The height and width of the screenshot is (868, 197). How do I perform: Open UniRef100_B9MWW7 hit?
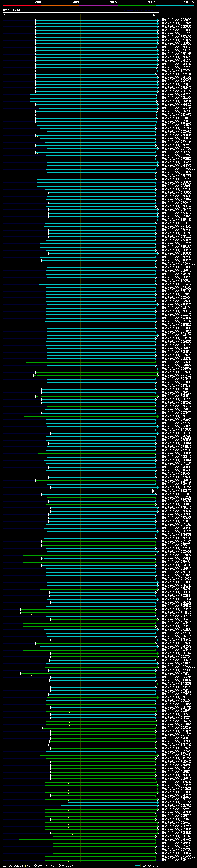[176, 833]
